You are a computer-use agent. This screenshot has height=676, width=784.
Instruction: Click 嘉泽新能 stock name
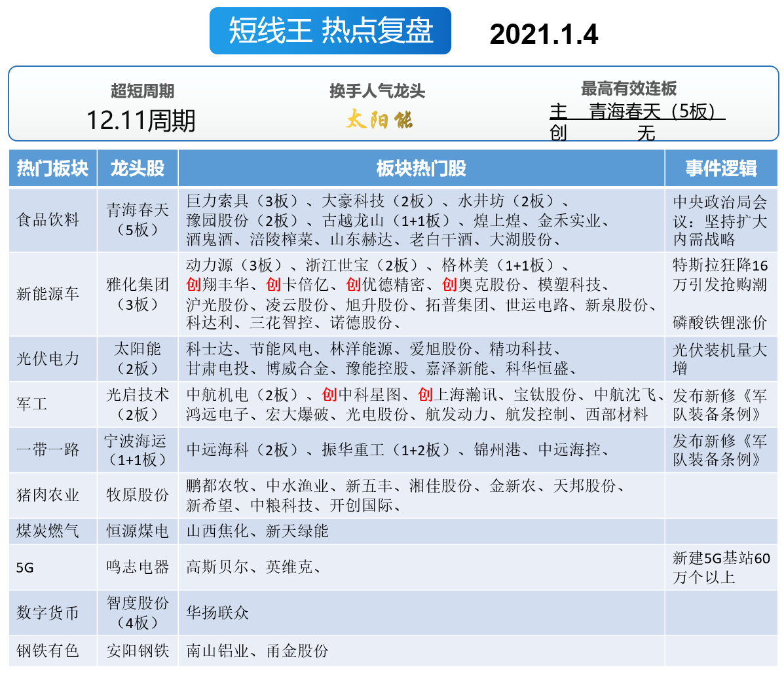tap(457, 369)
